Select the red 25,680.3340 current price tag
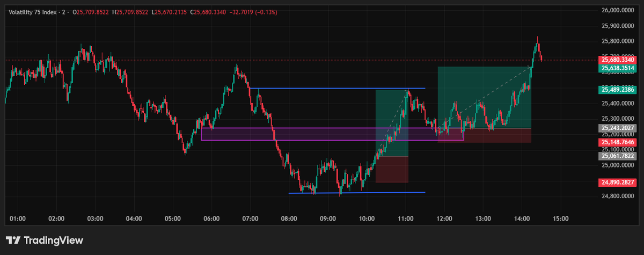The width and height of the screenshot is (644, 255). pos(618,60)
